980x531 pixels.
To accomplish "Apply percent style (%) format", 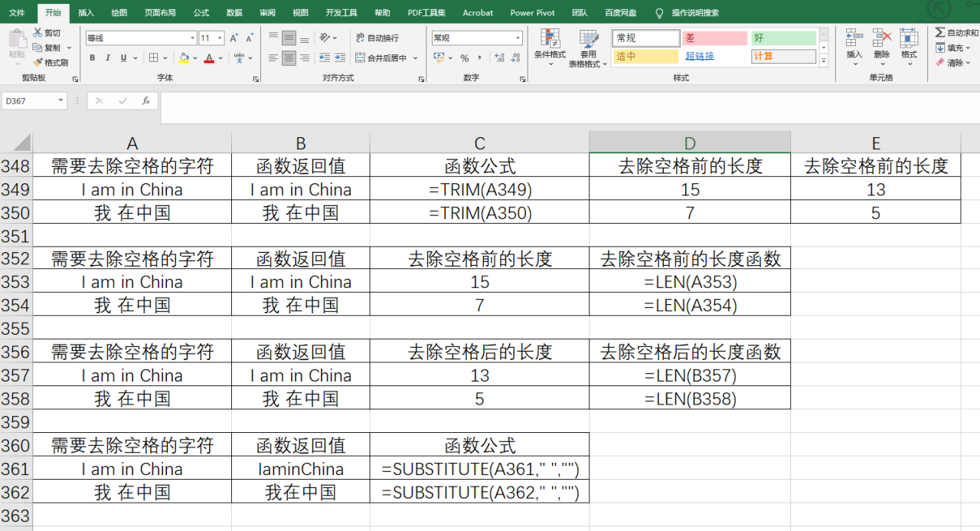I will coord(464,57).
